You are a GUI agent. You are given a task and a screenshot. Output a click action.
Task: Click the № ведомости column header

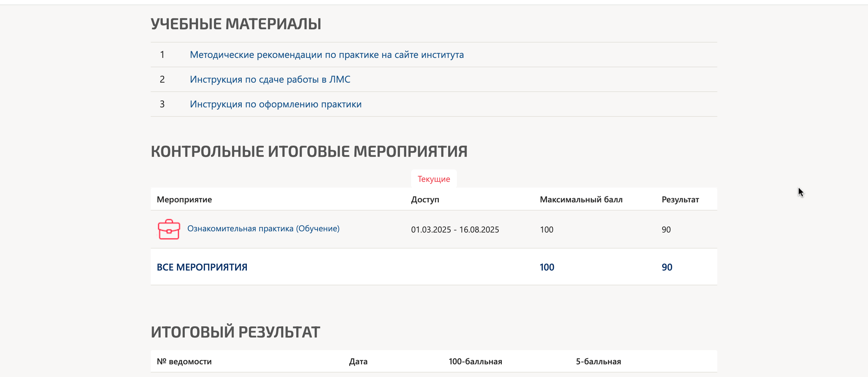click(x=184, y=362)
